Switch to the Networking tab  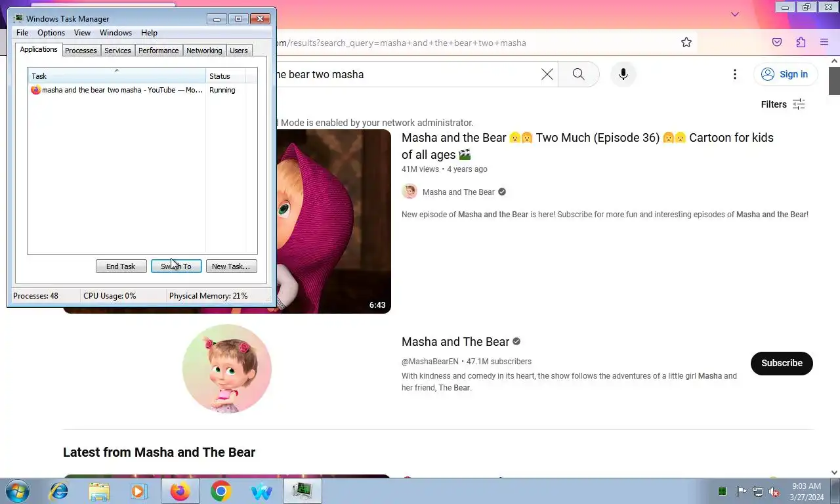click(204, 51)
